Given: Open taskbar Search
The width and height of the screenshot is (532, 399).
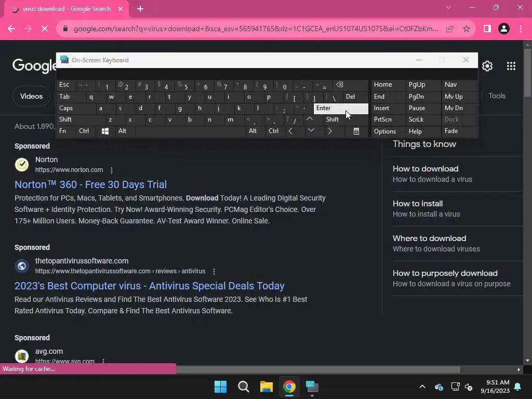Looking at the screenshot, I should coord(243,387).
